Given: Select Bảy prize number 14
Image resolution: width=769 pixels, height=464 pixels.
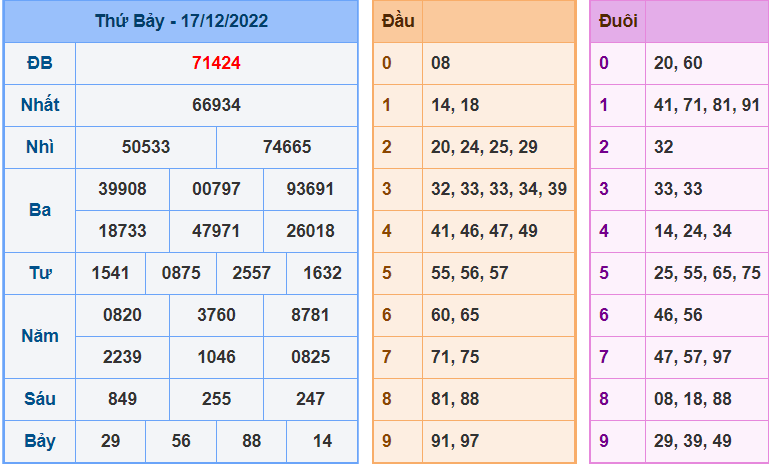Looking at the screenshot, I should coord(322,441).
